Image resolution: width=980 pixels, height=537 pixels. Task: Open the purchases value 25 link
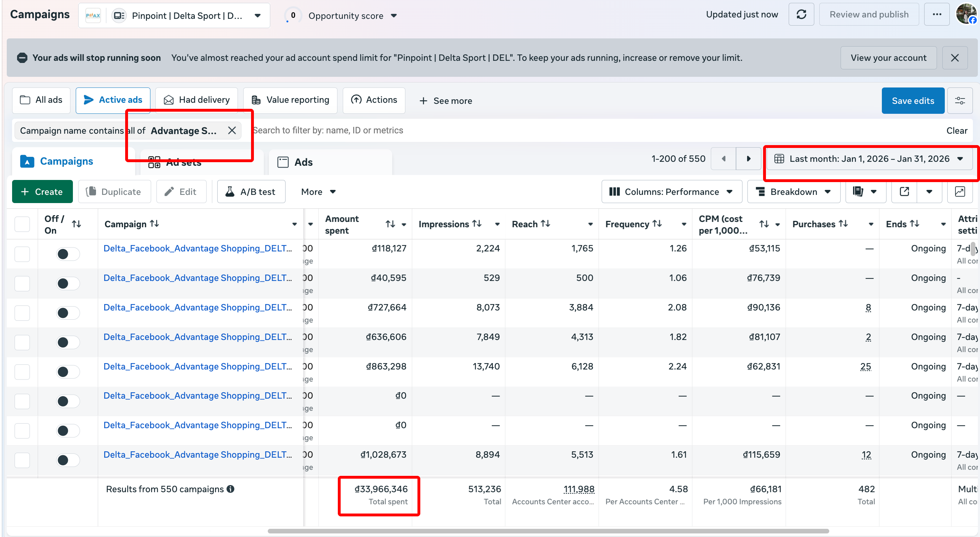pyautogui.click(x=866, y=367)
